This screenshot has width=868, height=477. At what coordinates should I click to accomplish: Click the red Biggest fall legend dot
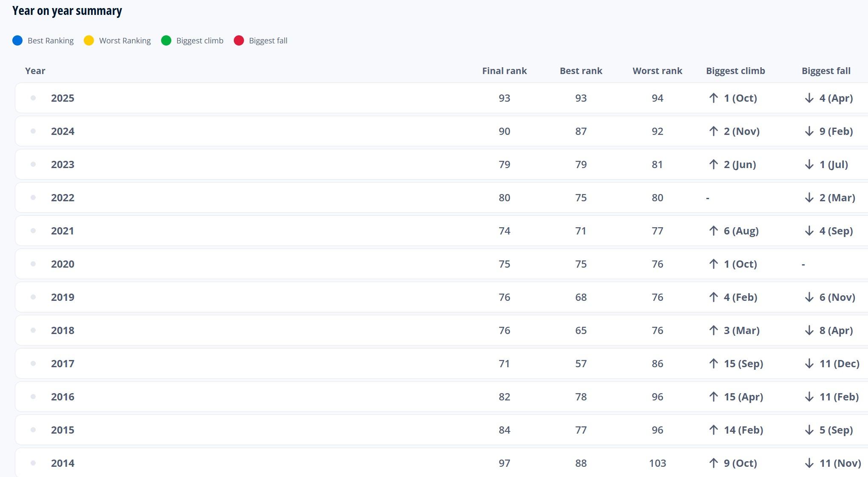239,40
